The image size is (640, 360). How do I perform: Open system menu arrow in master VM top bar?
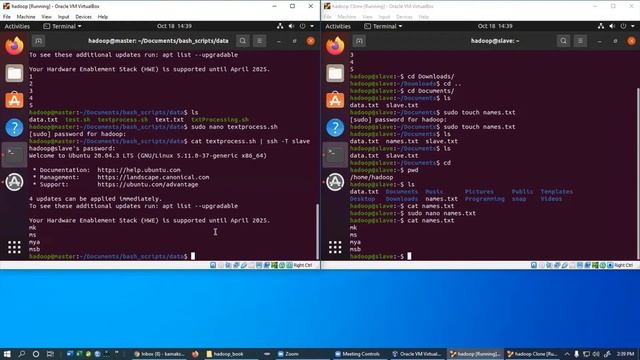coord(312,26)
